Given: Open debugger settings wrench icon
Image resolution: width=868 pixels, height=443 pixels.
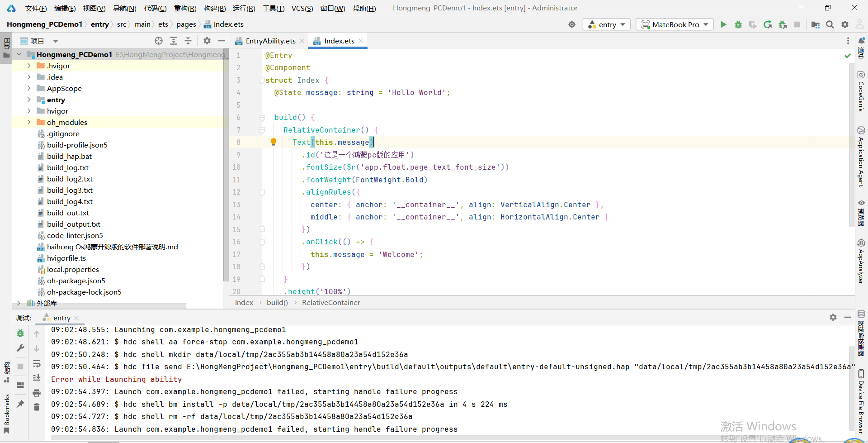Looking at the screenshot, I should click(x=20, y=348).
